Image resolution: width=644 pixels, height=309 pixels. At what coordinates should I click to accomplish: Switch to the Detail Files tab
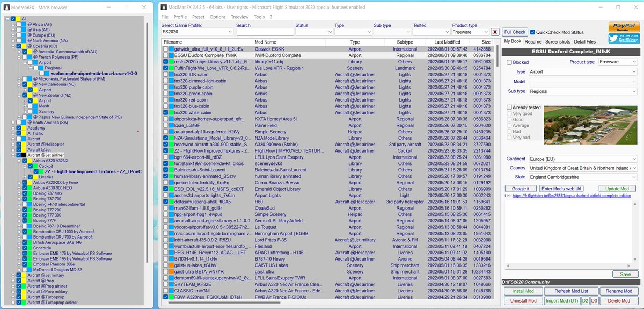(584, 41)
